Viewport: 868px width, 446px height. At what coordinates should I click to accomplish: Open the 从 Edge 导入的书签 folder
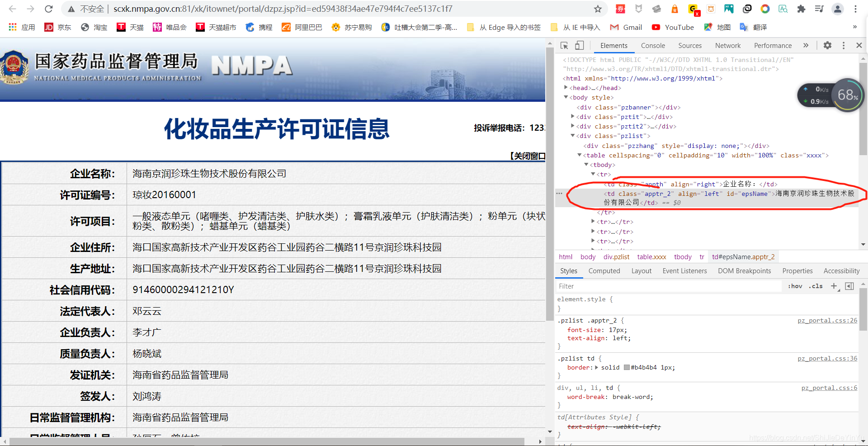(x=504, y=27)
